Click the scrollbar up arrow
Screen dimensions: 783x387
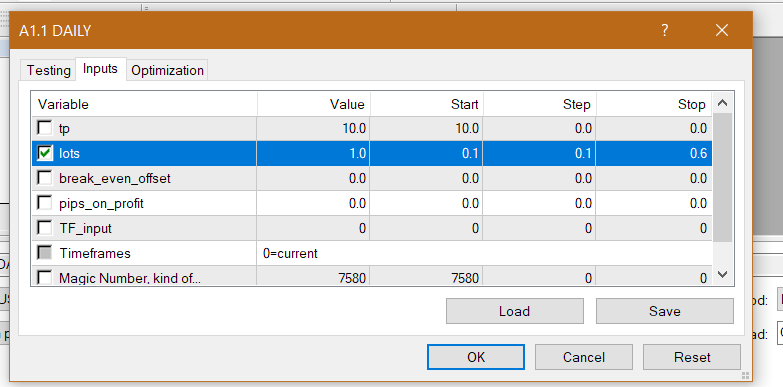(722, 104)
